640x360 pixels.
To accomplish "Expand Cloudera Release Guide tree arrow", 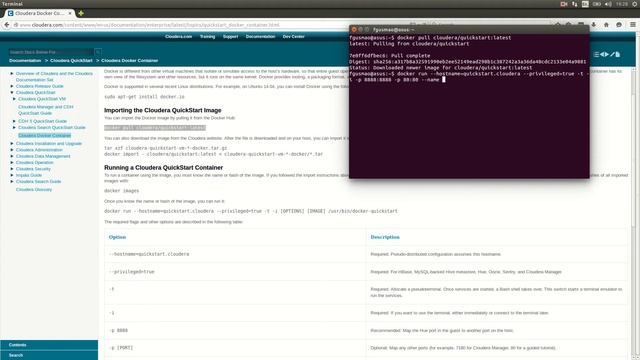I will pos(12,86).
